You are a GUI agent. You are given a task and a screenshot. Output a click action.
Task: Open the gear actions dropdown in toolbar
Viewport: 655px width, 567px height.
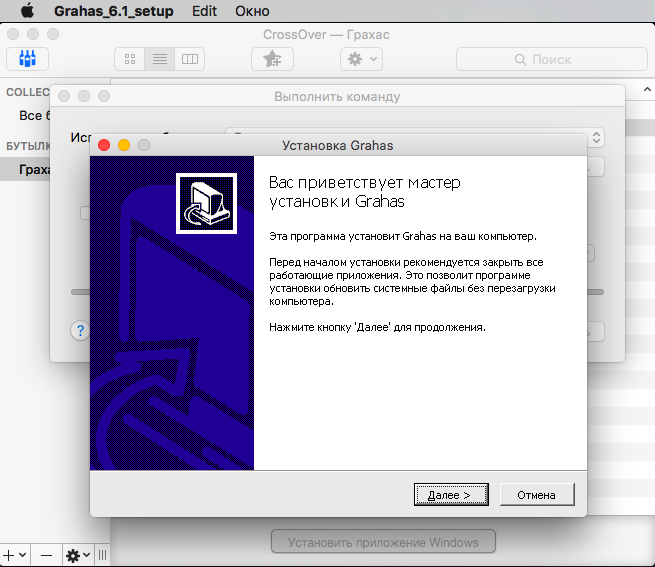pos(361,59)
